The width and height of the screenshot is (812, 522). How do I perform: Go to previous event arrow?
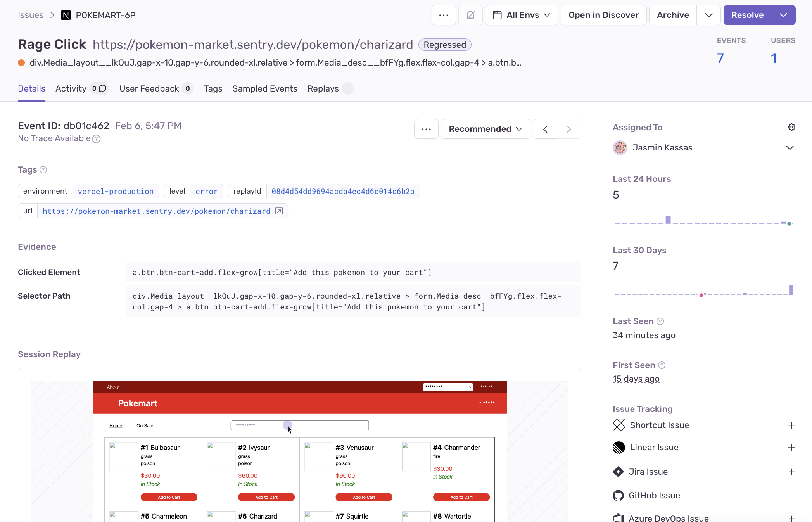[x=545, y=129]
